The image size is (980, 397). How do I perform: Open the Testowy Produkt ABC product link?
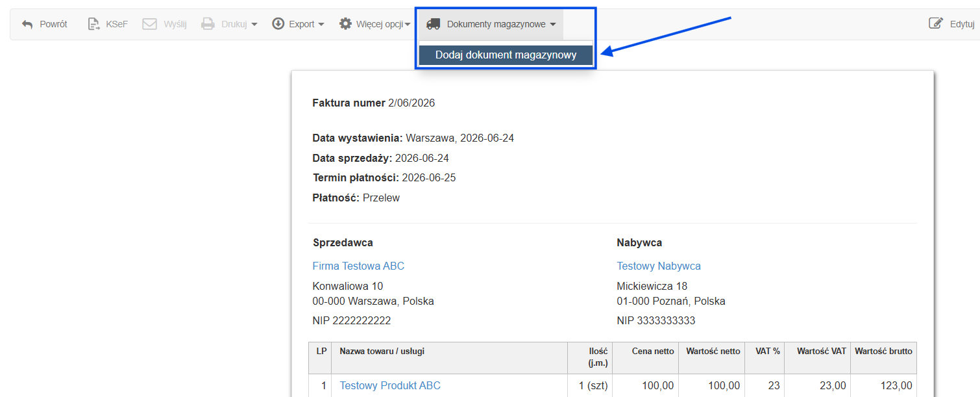(390, 385)
